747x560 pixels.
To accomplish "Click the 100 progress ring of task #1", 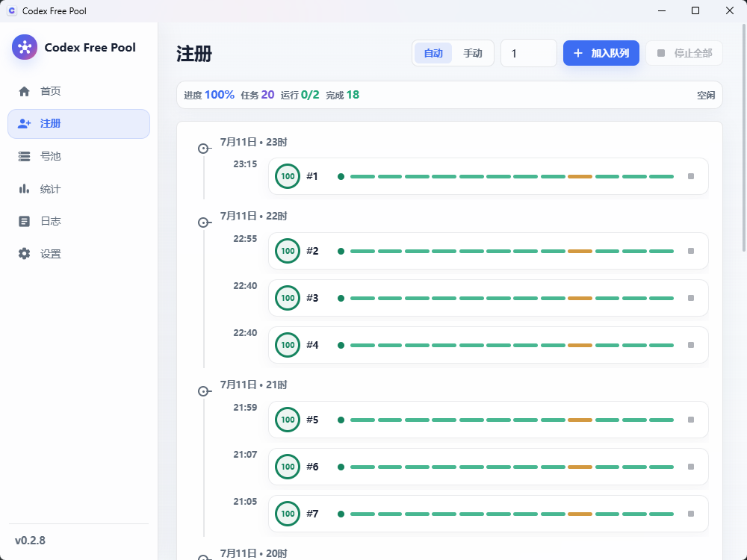I will click(x=288, y=176).
